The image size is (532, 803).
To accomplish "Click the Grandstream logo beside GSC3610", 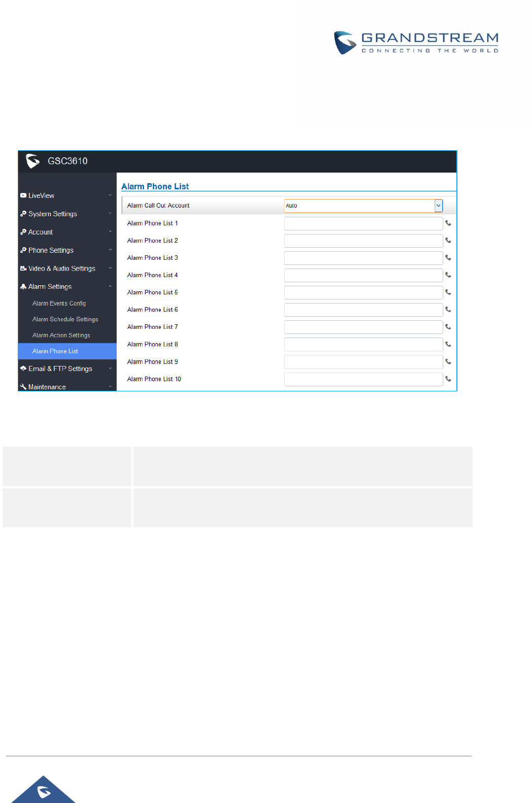I will (x=32, y=161).
